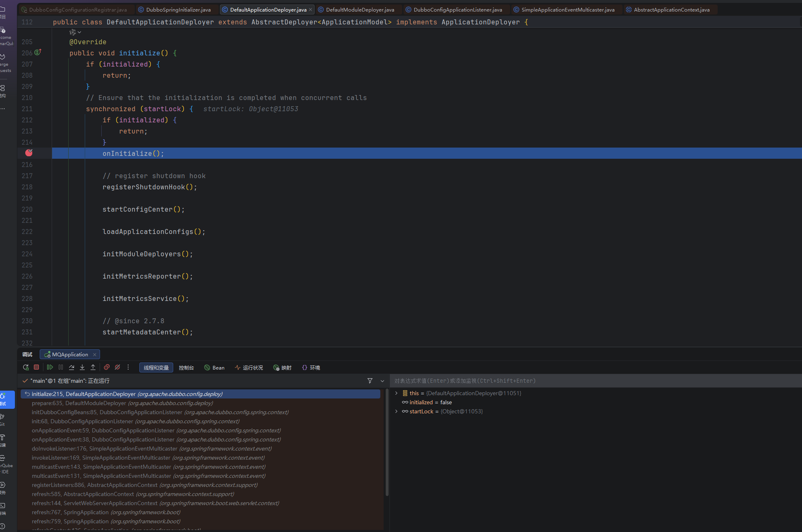Click the frames list vertical scrollbar
802x532 pixels.
387,442
